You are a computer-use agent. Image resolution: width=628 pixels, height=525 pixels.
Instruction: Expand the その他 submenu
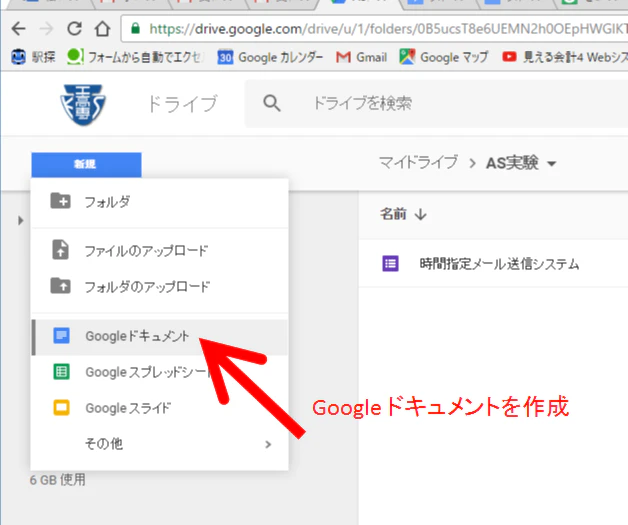(159, 444)
